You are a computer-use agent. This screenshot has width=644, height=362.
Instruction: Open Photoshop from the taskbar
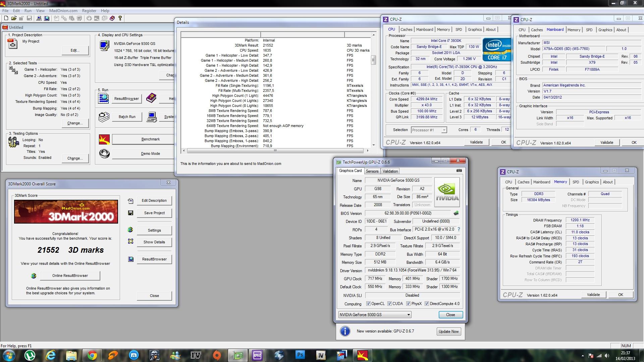point(300,355)
